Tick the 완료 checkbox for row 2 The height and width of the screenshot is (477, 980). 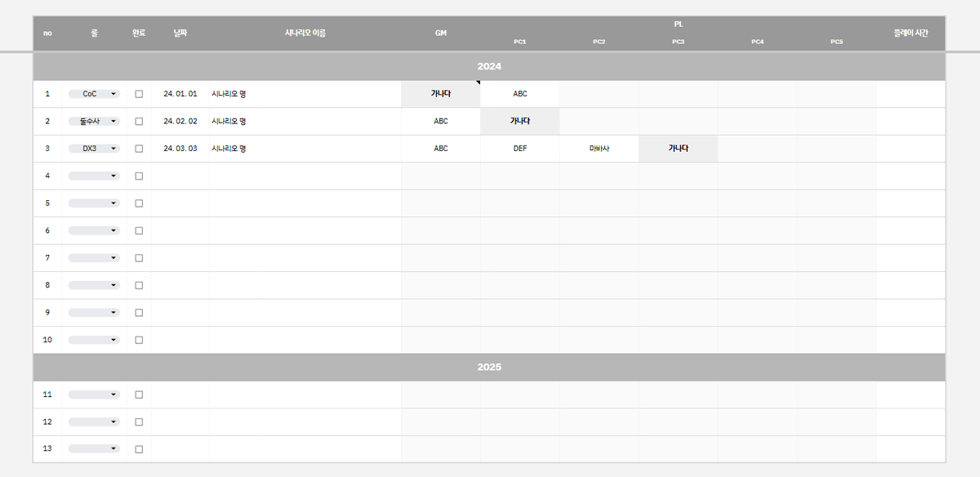point(139,121)
